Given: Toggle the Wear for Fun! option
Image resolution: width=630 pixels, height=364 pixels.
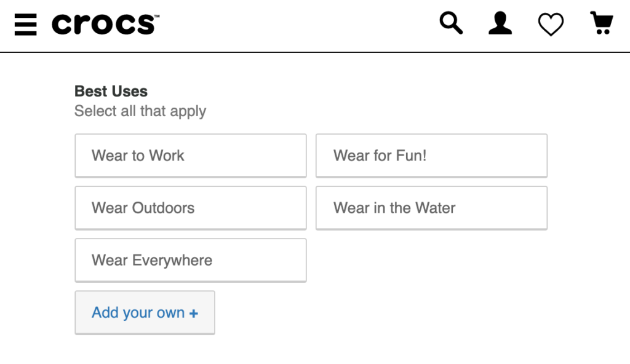Looking at the screenshot, I should point(431,156).
